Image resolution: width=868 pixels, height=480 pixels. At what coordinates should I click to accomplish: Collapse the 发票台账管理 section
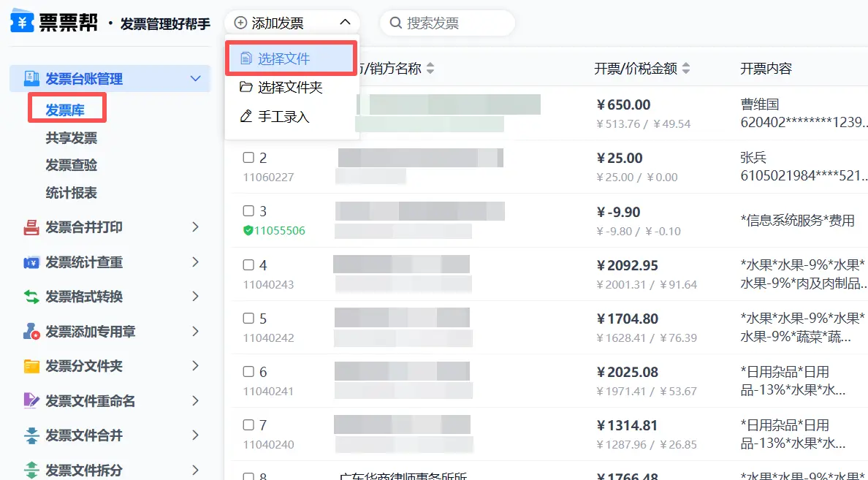pos(195,79)
